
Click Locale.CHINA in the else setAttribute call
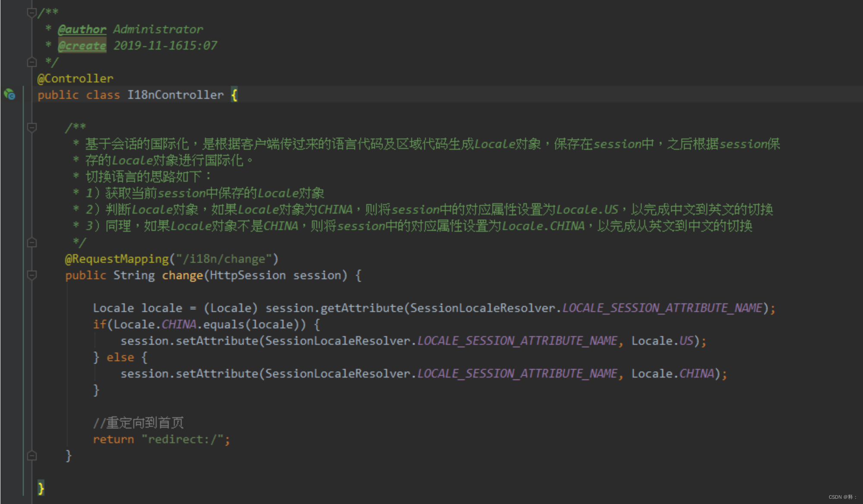click(x=673, y=374)
